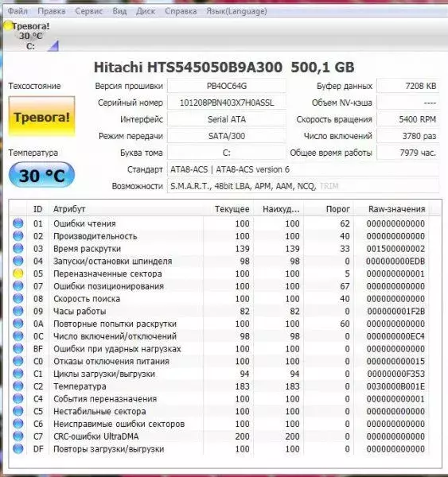This screenshot has width=448, height=477.
Task: Click the yellow Тревога! health status button
Action: point(41,117)
